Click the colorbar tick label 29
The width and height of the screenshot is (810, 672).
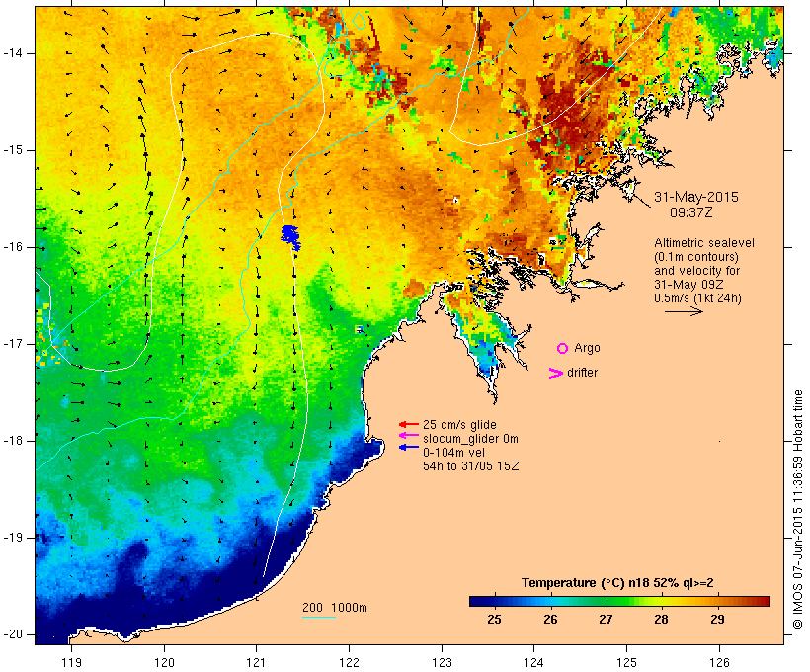point(717,620)
